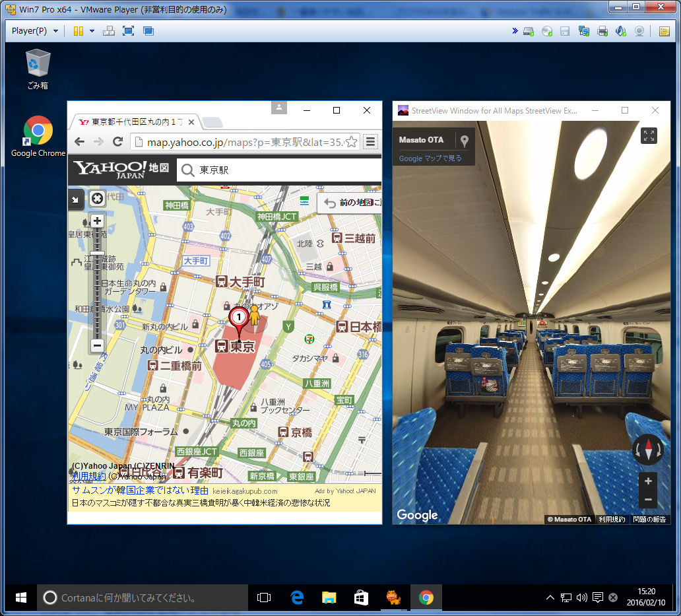Open Task View on taskbar
Image resolution: width=681 pixels, height=616 pixels.
tap(264, 598)
